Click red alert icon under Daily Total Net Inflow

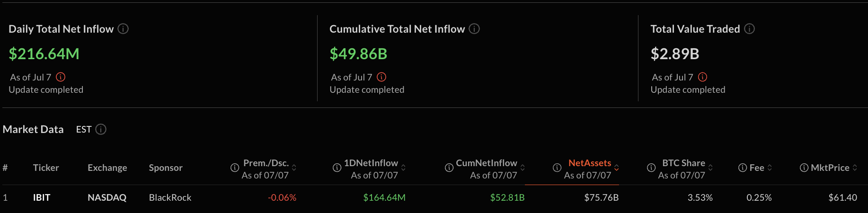[x=61, y=77]
